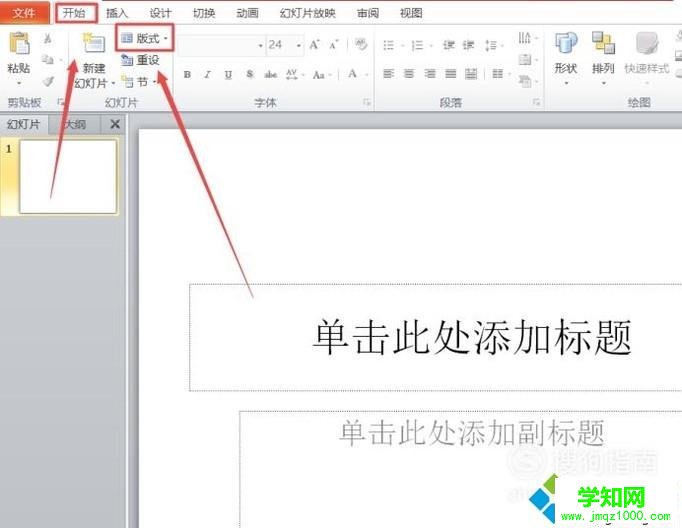Screen dimensions: 682x528
Task: Close the slides pane with X
Action: (115, 125)
